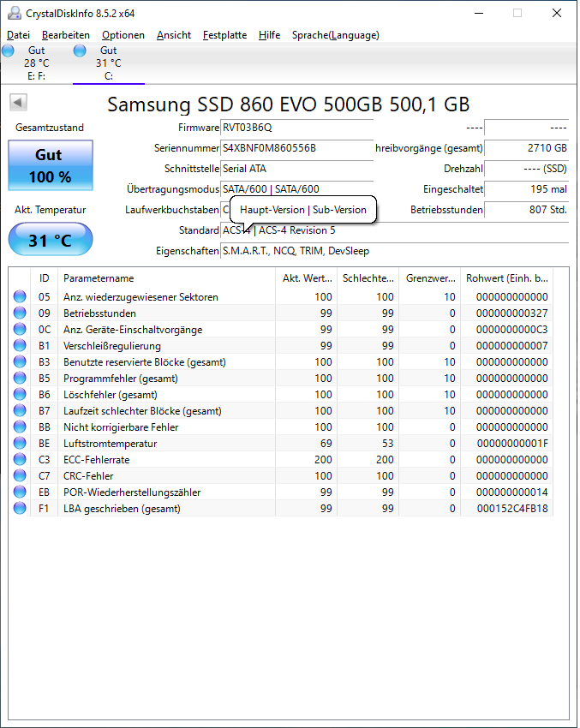This screenshot has width=580, height=728.
Task: Switch to the Gut 28 °C E: F: disk
Action: click(37, 63)
